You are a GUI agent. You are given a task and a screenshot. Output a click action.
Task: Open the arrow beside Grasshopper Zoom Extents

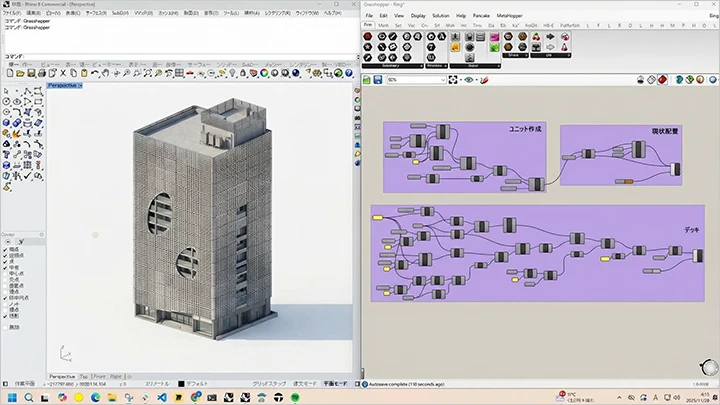tap(460, 80)
